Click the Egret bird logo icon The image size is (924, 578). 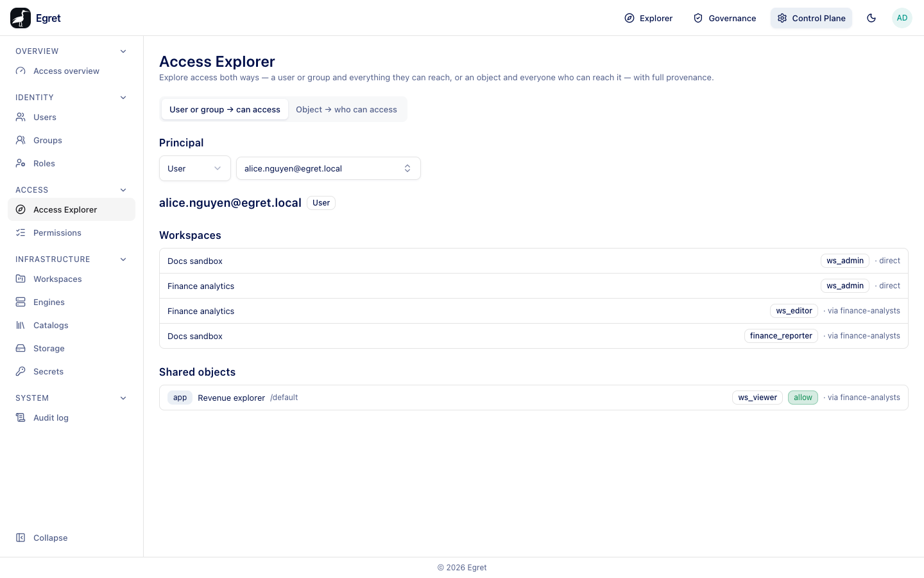click(x=21, y=18)
